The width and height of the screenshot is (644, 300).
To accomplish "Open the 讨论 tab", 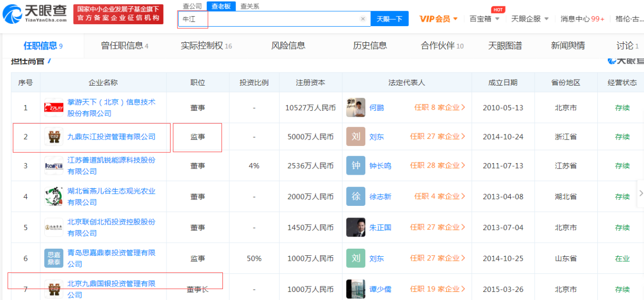I will click(x=627, y=46).
